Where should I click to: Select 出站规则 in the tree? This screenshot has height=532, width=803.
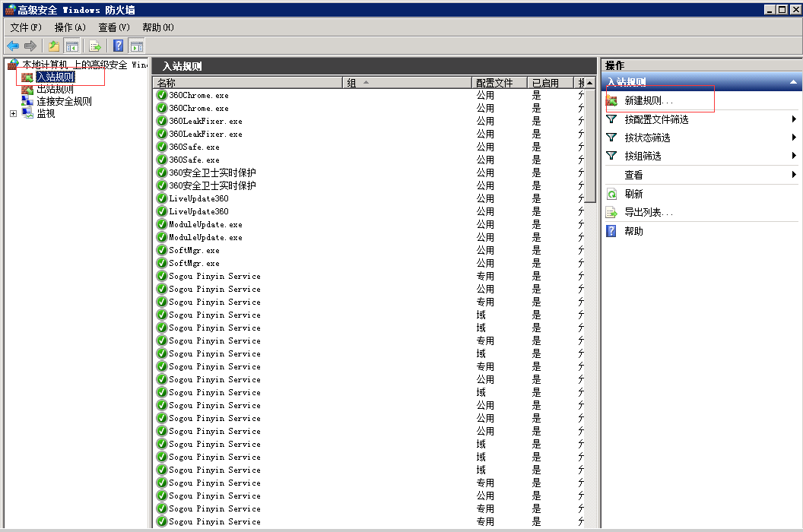click(55, 90)
